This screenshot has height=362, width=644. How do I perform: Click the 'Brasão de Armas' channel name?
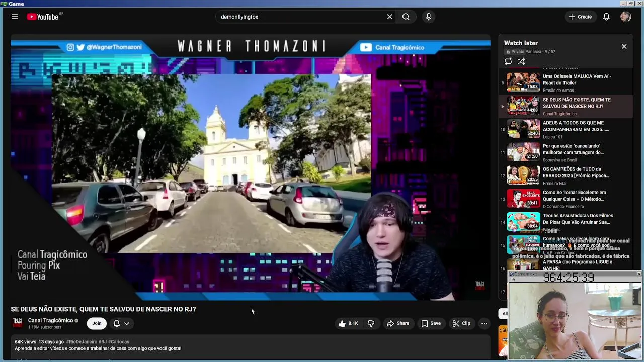[558, 90]
